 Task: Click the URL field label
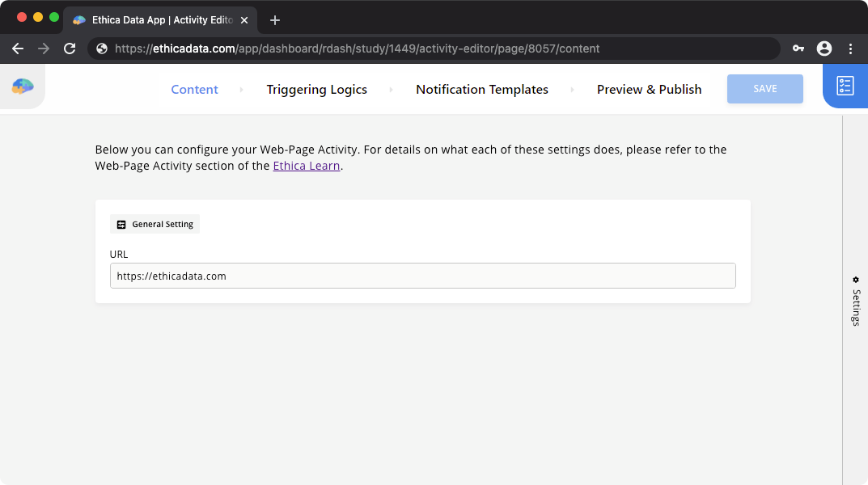click(x=118, y=255)
